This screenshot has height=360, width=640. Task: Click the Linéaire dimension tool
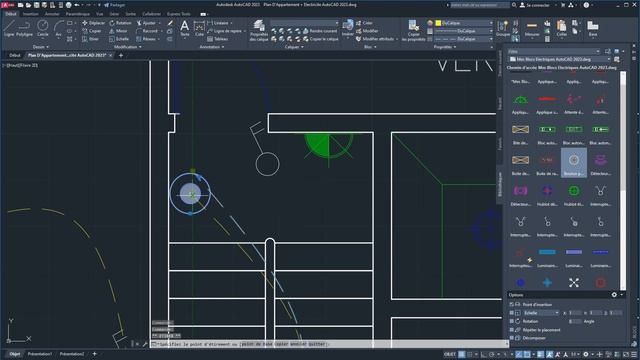pyautogui.click(x=218, y=23)
